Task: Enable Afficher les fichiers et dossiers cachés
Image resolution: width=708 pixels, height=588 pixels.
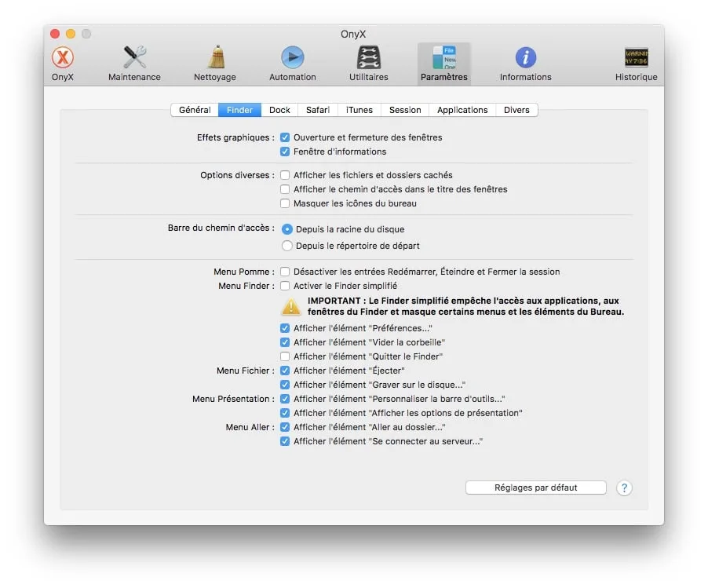Action: pyautogui.click(x=285, y=175)
